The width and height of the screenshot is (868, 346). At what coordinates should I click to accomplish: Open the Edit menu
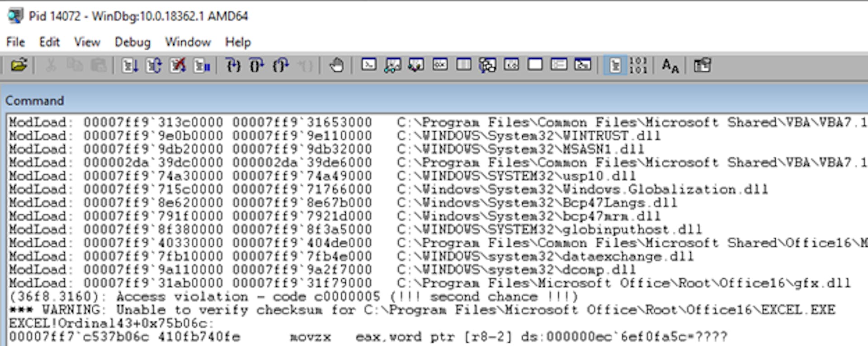tap(49, 42)
